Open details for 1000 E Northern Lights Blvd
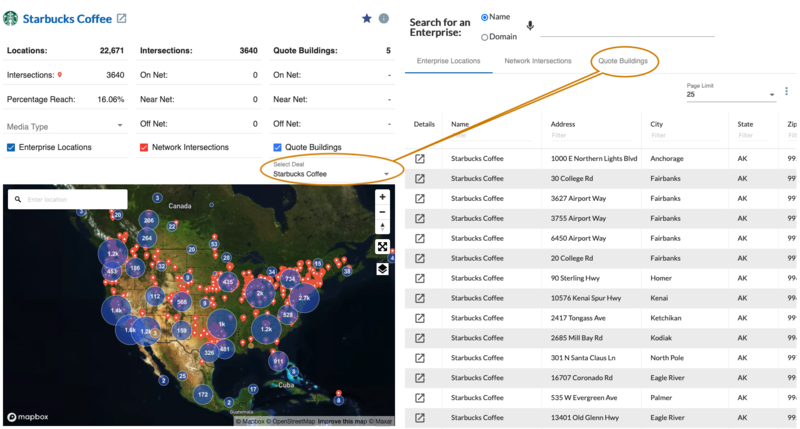Screen dimensions: 800x429 coord(421,158)
